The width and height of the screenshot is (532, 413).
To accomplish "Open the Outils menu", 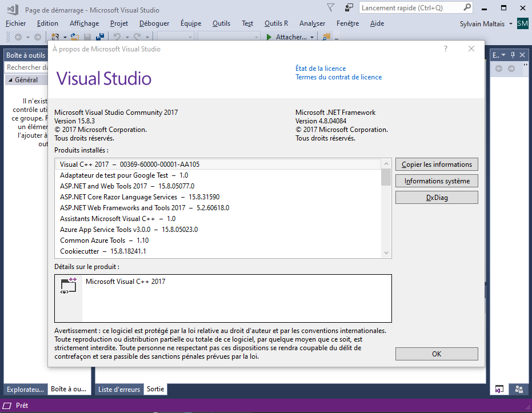I will [221, 23].
